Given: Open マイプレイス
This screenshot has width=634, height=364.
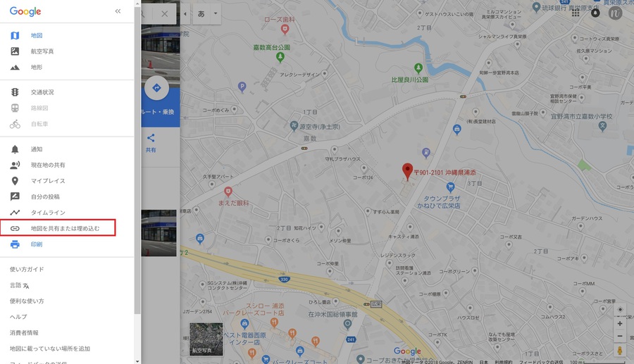Looking at the screenshot, I should [48, 180].
